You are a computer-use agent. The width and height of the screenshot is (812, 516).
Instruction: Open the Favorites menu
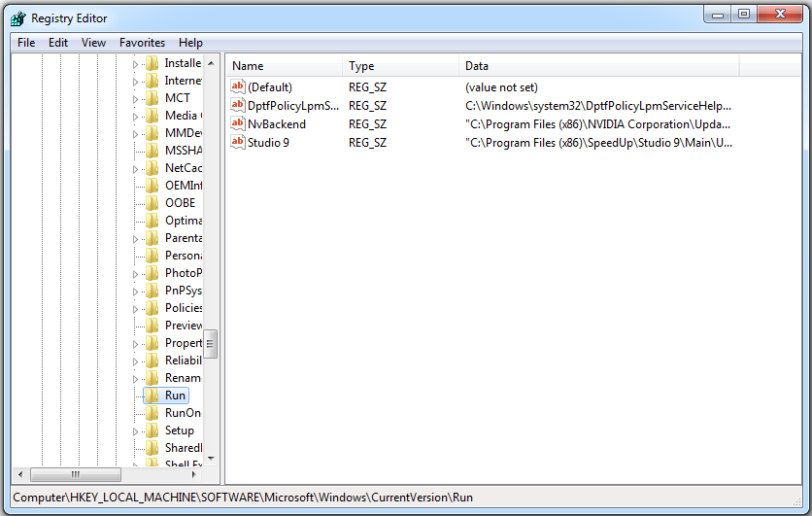142,43
